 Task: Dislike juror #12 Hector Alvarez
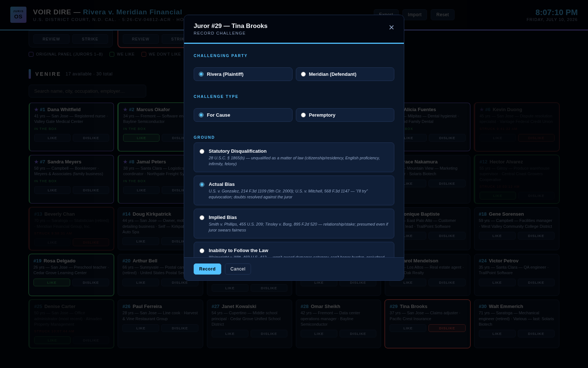click(x=536, y=196)
